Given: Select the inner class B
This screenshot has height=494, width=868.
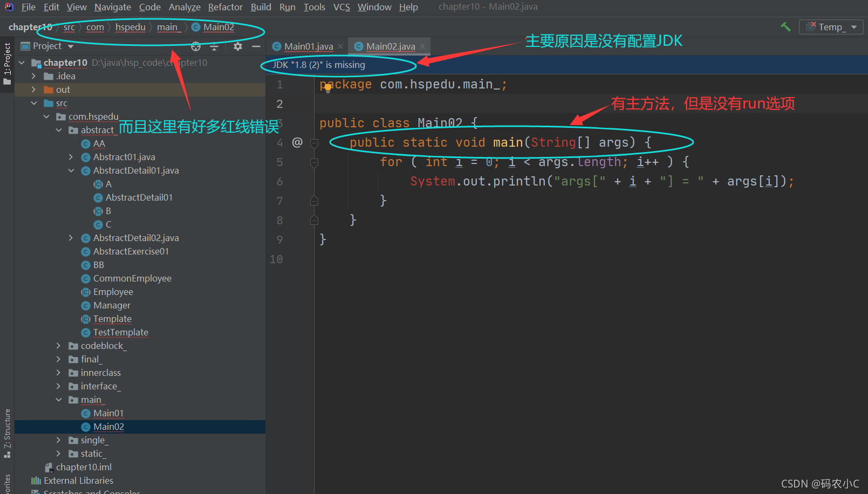Looking at the screenshot, I should (108, 211).
